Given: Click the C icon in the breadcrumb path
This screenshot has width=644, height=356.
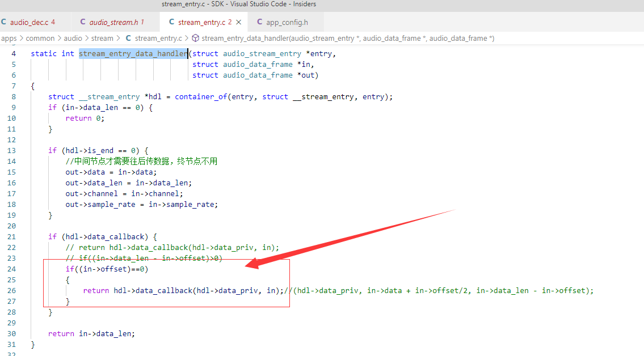Looking at the screenshot, I should tap(128, 38).
